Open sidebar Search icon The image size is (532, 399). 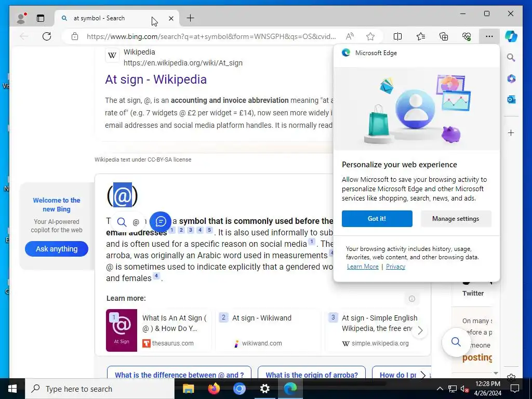point(511,58)
